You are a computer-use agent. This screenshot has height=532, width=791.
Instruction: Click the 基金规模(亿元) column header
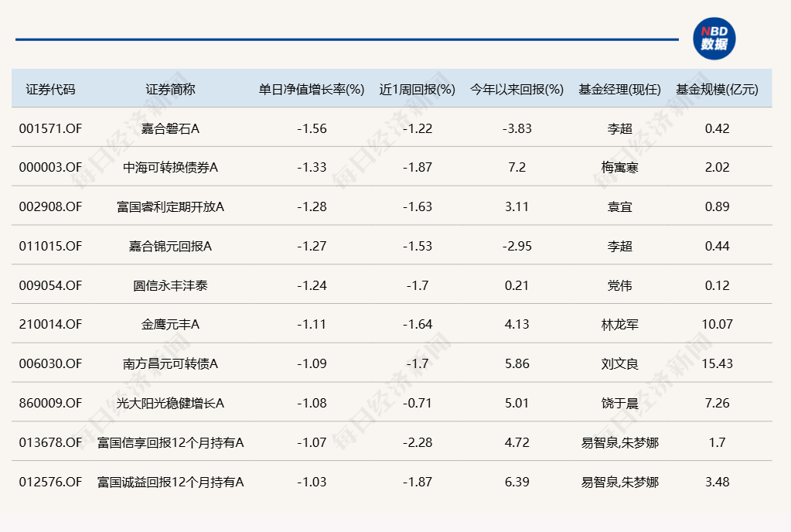tap(717, 89)
